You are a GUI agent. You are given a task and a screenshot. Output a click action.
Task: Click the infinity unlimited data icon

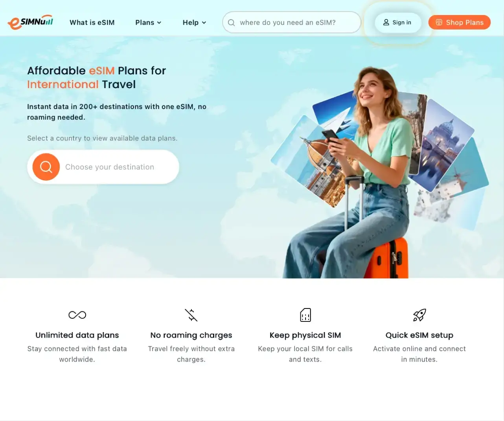pyautogui.click(x=77, y=315)
